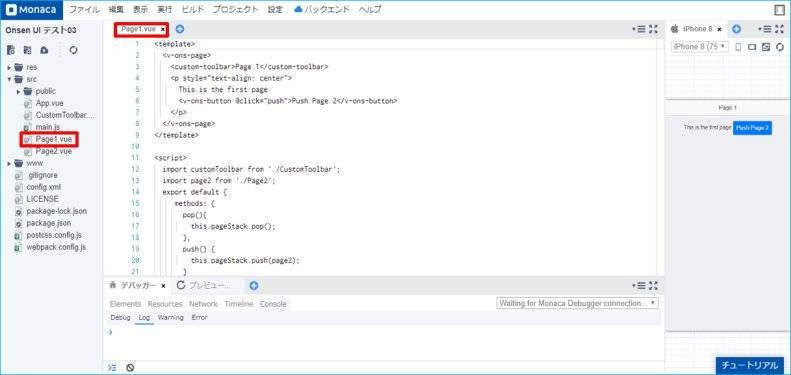Filter console by Warning level
Viewport: 791px width, 375px height.
171,317
